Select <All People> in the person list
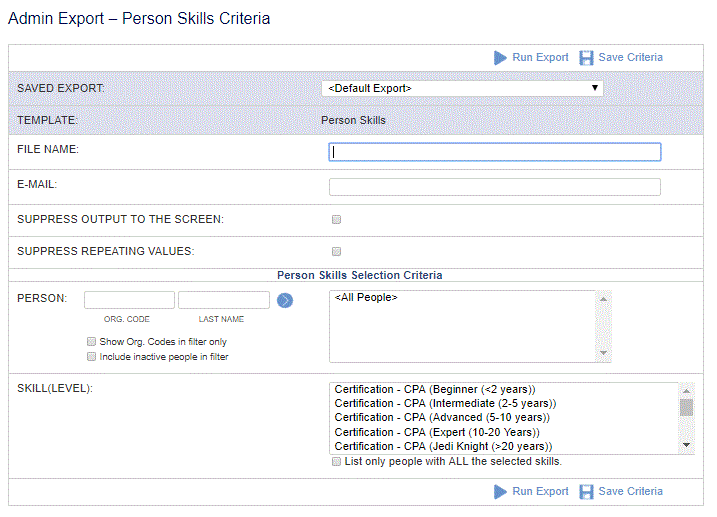 (366, 297)
